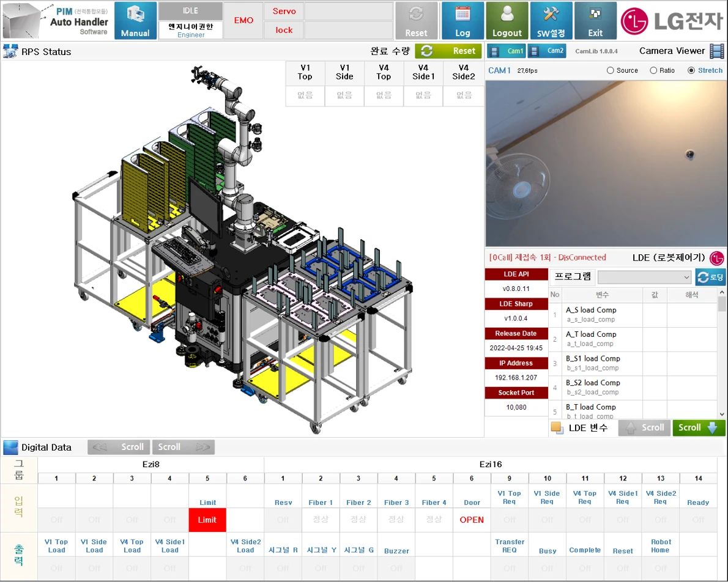The width and height of the screenshot is (728, 582).
Task: Click the LDE 변수 folder icon
Action: pos(557,427)
